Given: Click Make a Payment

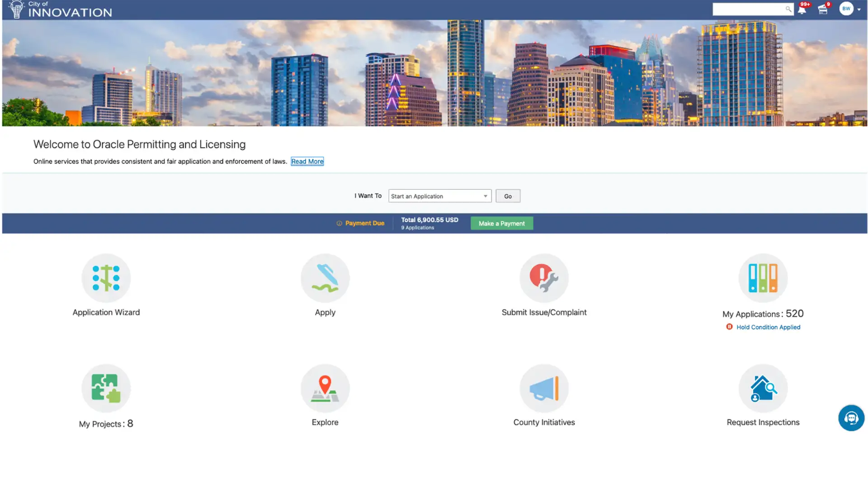Looking at the screenshot, I should coord(501,223).
